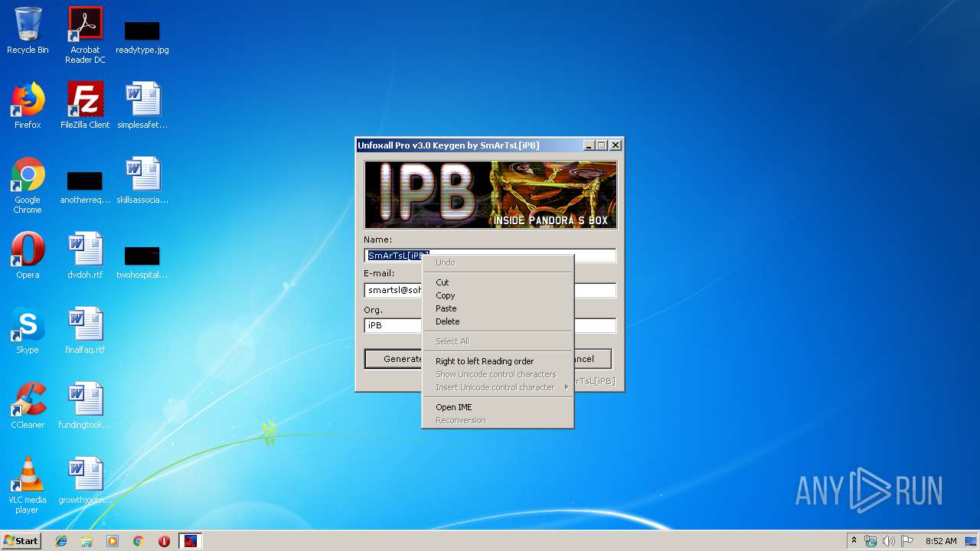Screen dimensions: 980x551
Task: Click the Start button
Action: coord(21,541)
